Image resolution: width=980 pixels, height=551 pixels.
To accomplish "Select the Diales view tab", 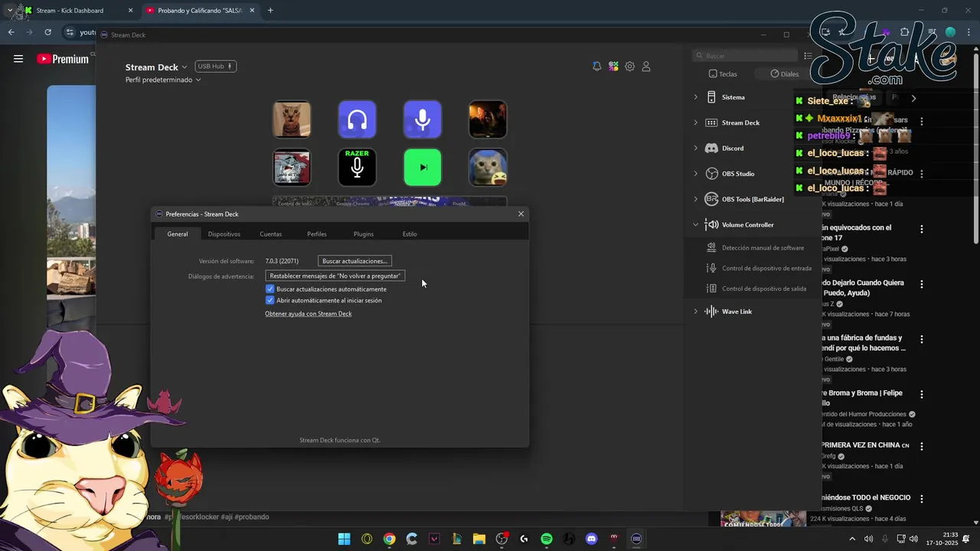I will 785,74.
